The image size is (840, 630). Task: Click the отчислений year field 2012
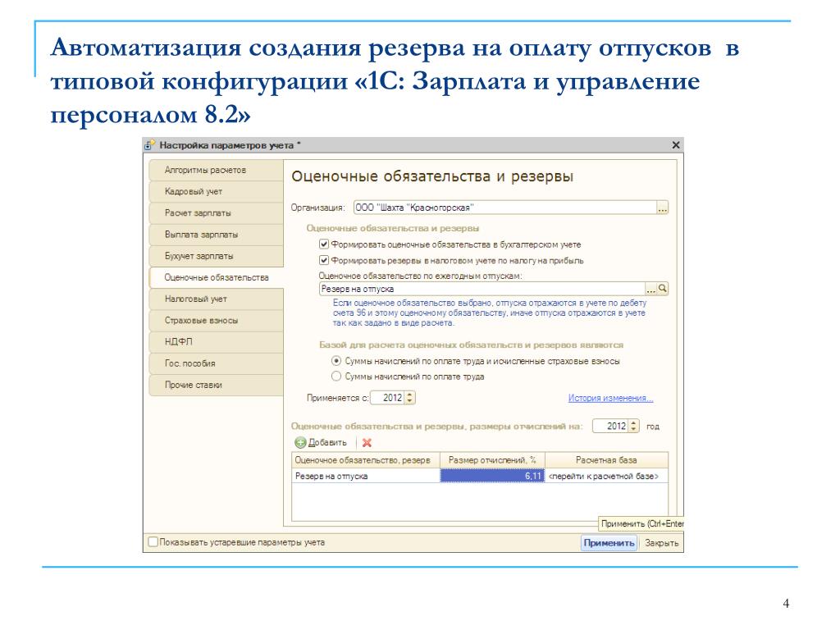pos(610,426)
